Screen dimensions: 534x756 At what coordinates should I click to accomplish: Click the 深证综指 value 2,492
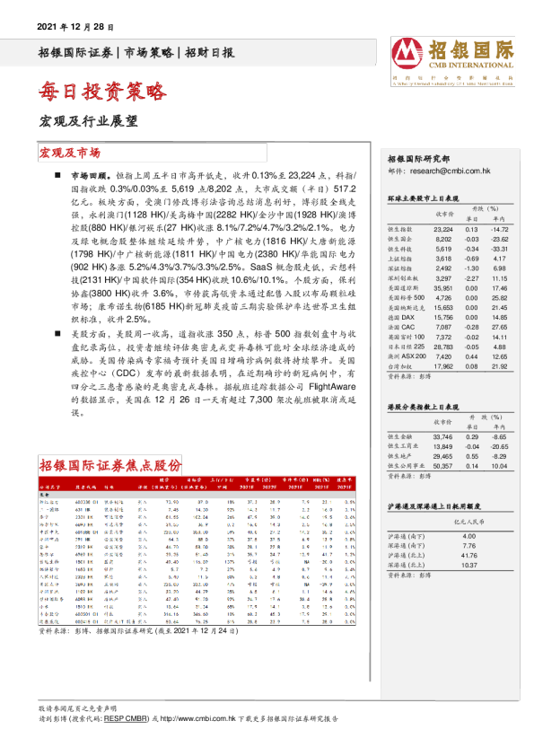pos(443,268)
